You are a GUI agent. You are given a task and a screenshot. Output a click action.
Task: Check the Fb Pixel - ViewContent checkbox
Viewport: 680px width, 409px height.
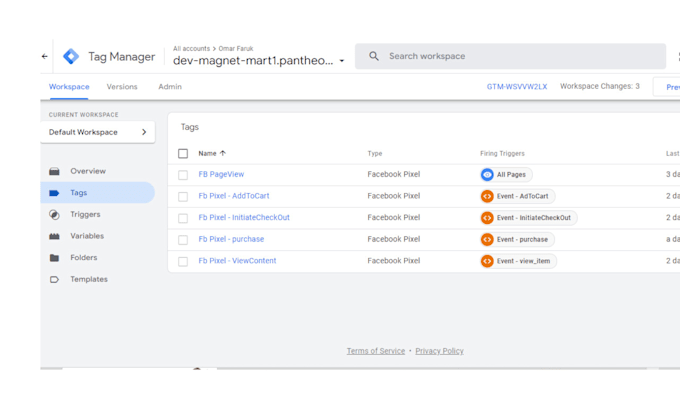[183, 262]
